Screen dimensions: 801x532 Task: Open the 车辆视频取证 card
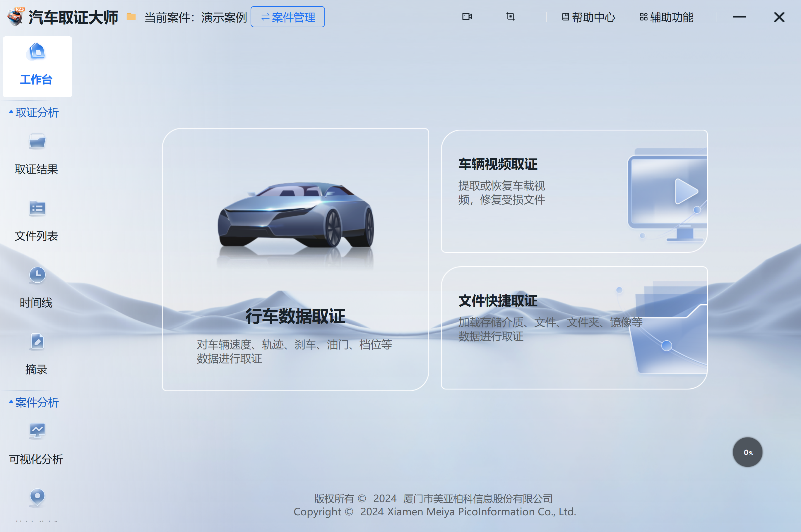574,191
